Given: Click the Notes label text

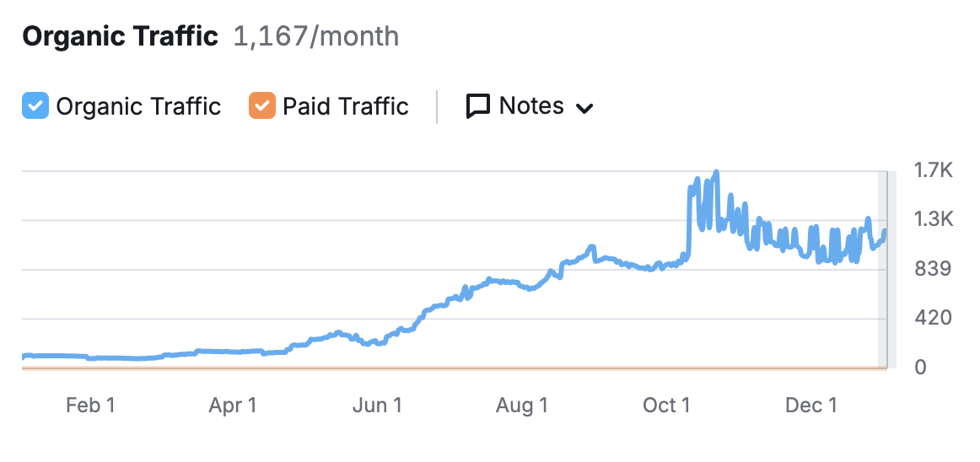Looking at the screenshot, I should [531, 106].
